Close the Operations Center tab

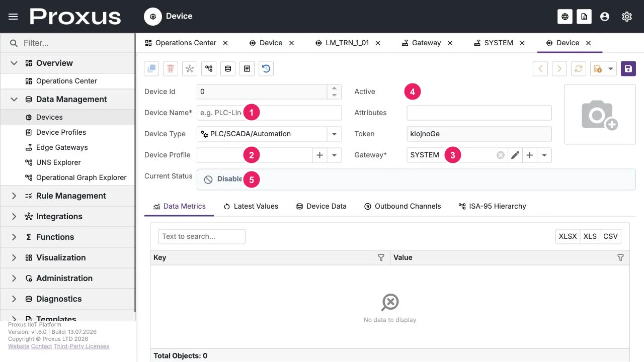pos(225,43)
